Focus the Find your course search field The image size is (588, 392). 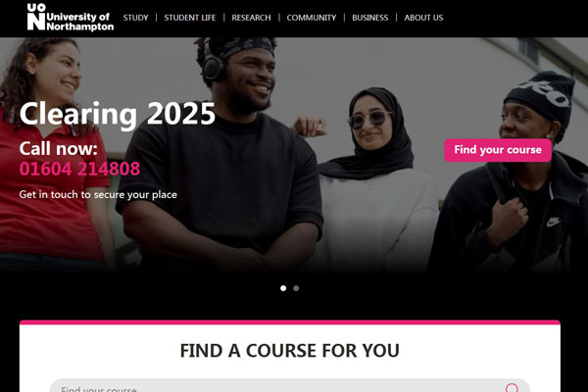pyautogui.click(x=289, y=385)
